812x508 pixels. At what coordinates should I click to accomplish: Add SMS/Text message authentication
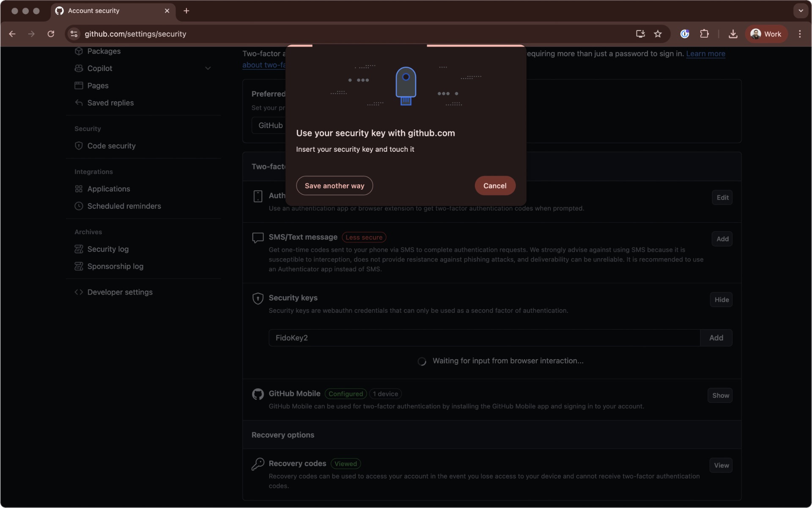pyautogui.click(x=722, y=239)
